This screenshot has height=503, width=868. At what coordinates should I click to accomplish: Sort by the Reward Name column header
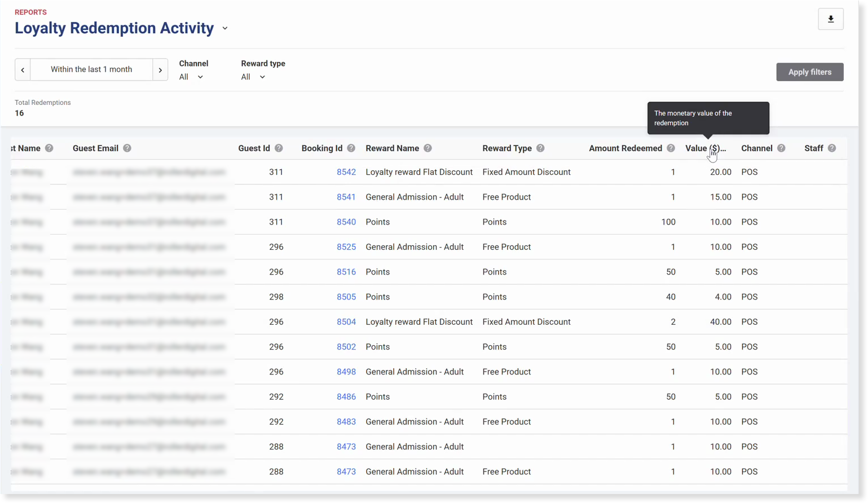click(392, 148)
